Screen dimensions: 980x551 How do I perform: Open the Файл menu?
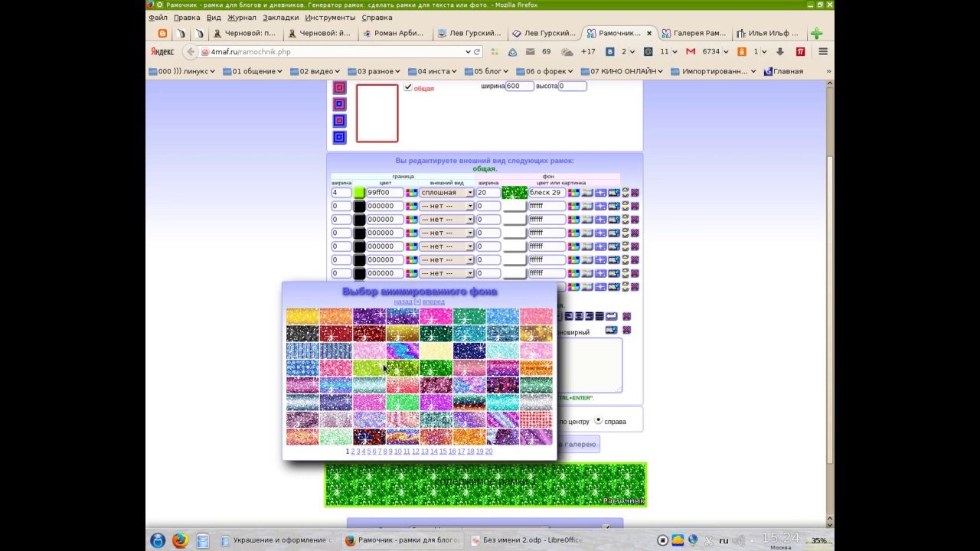(158, 18)
